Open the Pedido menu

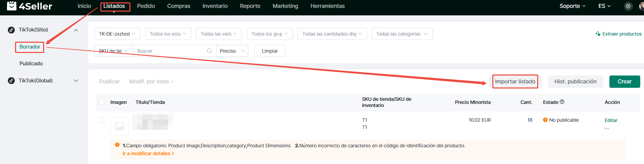click(x=146, y=6)
